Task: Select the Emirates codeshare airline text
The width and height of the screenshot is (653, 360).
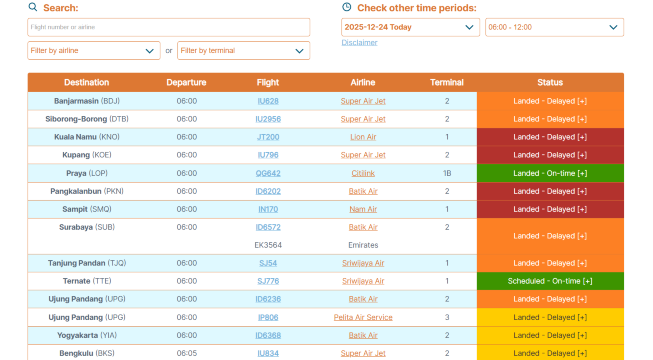Action: (363, 245)
